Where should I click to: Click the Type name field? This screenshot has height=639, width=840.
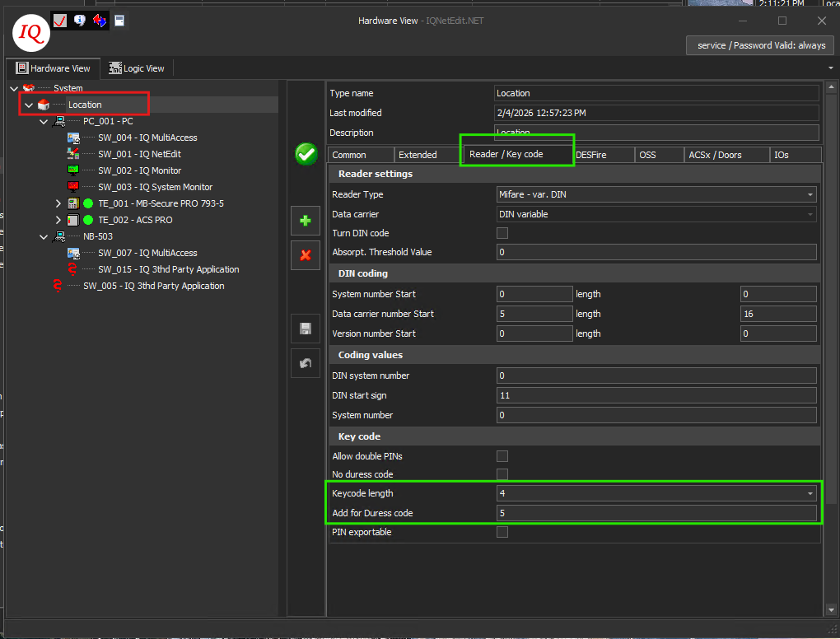click(656, 93)
